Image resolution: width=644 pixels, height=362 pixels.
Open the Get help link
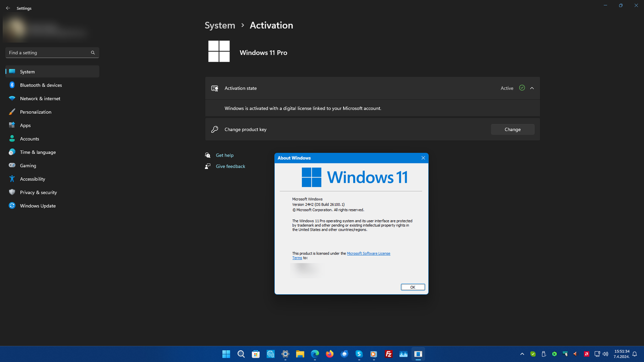(x=224, y=155)
